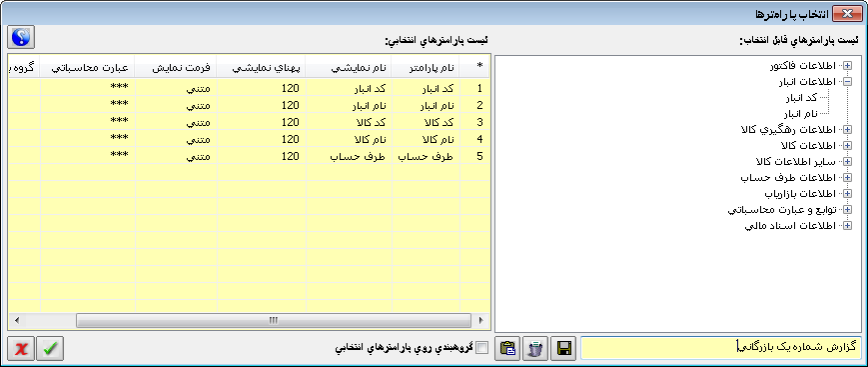
Task: Click the clipboard paste icon
Action: (x=507, y=348)
